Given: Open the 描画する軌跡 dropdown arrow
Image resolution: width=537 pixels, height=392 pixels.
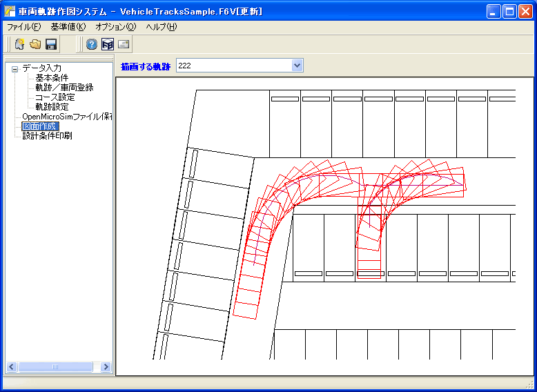Looking at the screenshot, I should 297,66.
